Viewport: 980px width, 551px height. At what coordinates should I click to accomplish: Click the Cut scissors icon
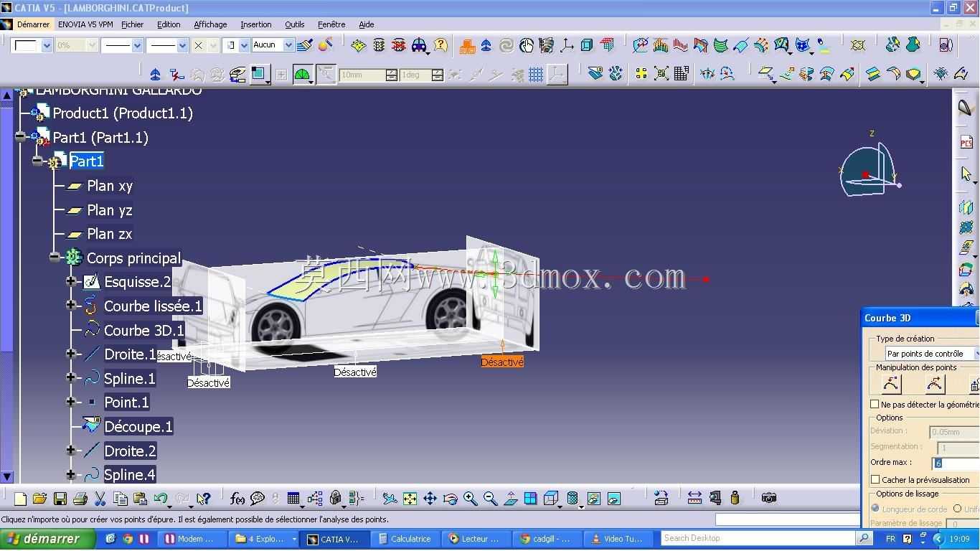[100, 499]
